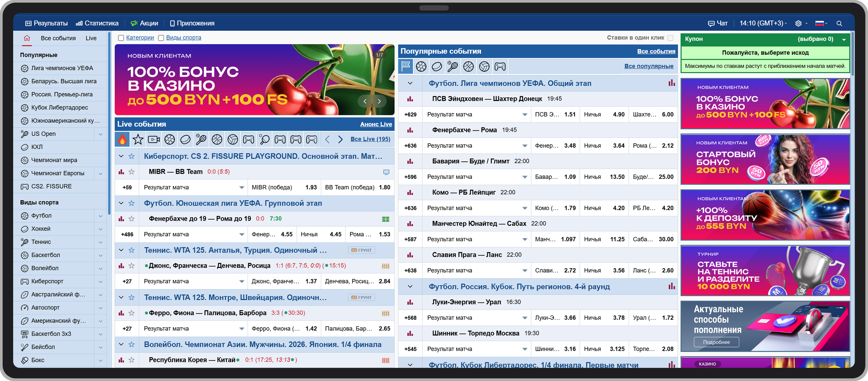This screenshot has width=868, height=381.
Task: Filter Live events by tennis racket icon
Action: 201,139
